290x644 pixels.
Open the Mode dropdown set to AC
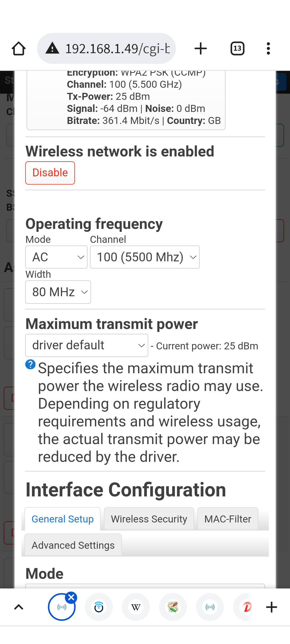[56, 257]
